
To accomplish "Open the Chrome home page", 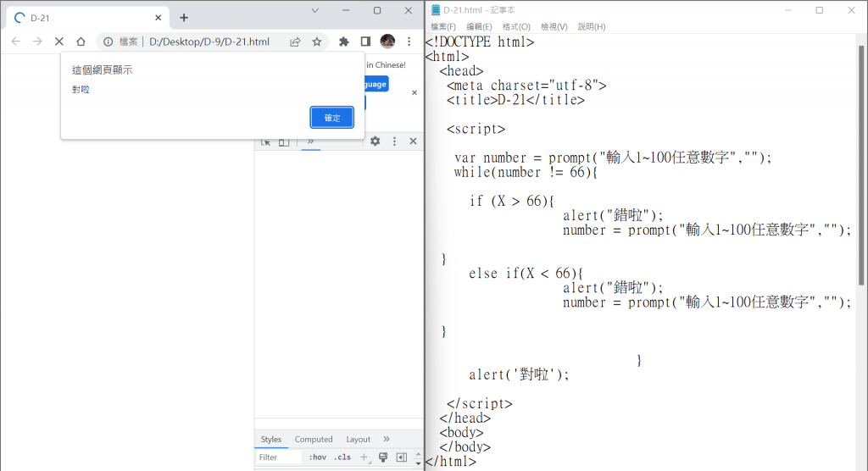I will pos(81,42).
